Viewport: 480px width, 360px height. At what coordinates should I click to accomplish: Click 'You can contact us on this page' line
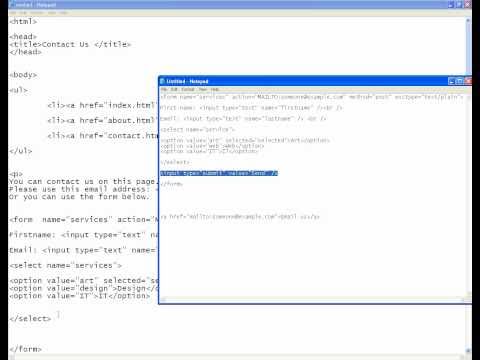[x=83, y=182]
